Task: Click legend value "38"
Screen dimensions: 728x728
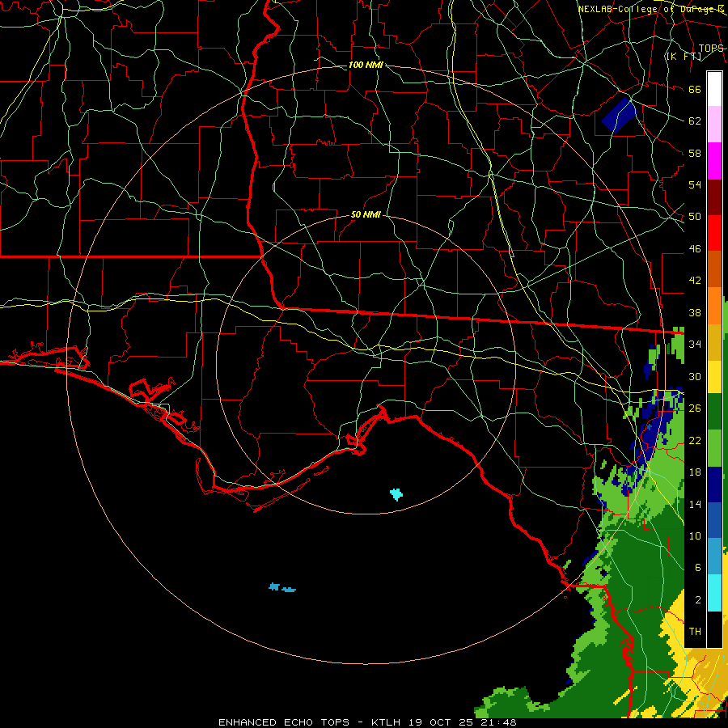Action: coord(695,313)
